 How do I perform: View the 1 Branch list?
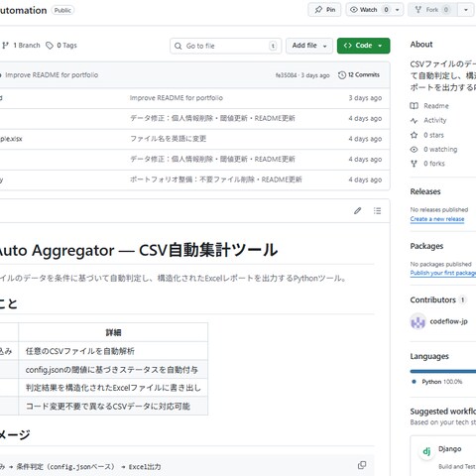[21, 46]
